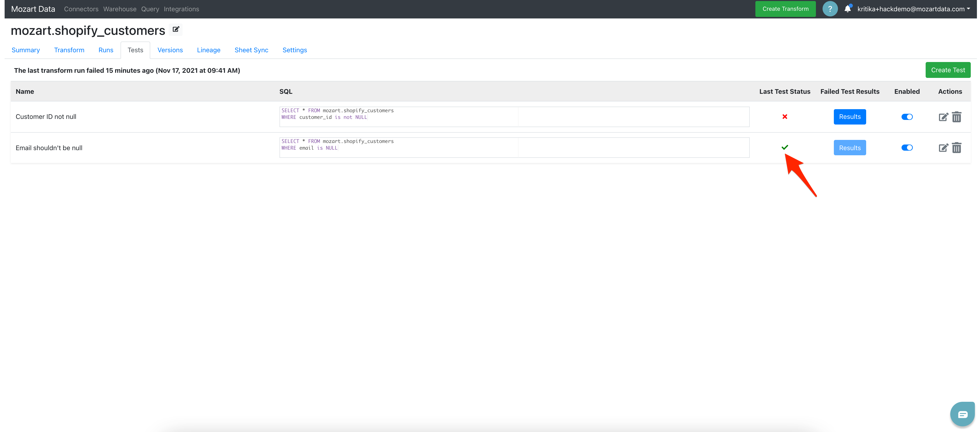980x432 pixels.
Task: Open the notifications bell icon
Action: point(847,9)
